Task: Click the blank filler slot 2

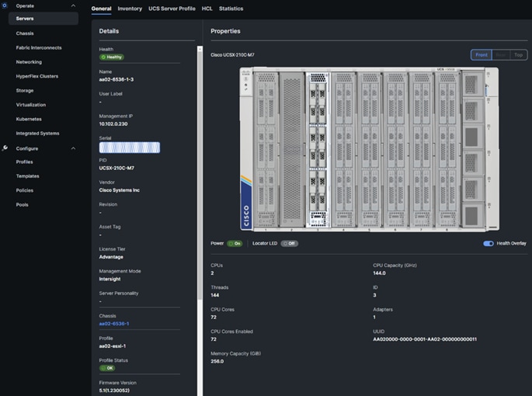Action: [292, 149]
